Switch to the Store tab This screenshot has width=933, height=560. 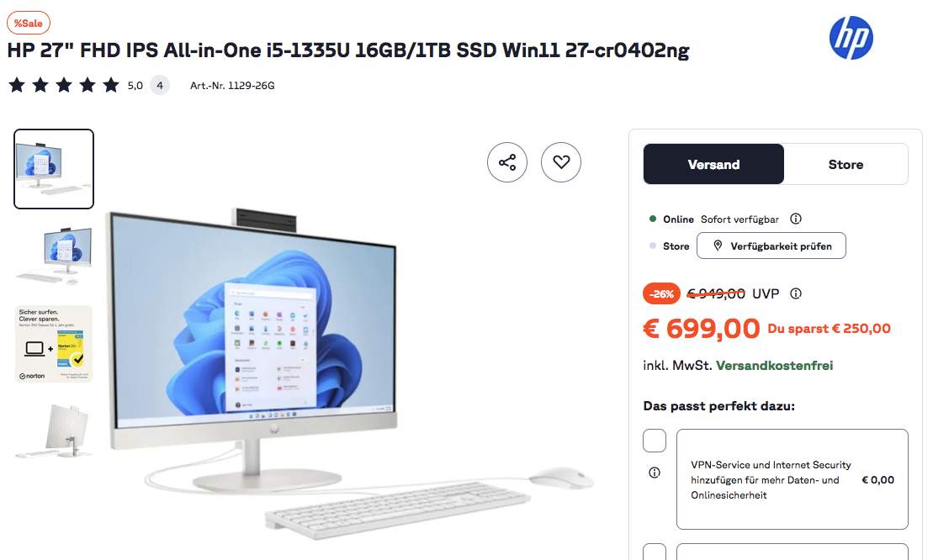pos(846,165)
